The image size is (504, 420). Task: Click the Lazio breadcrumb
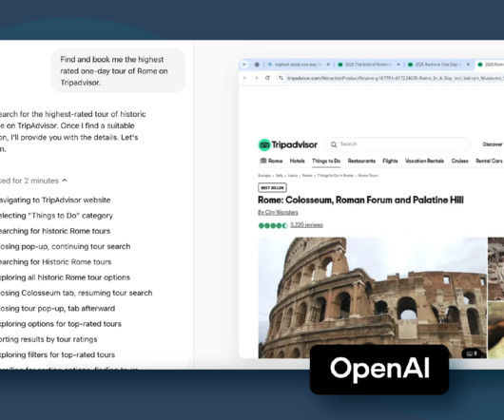coord(293,176)
